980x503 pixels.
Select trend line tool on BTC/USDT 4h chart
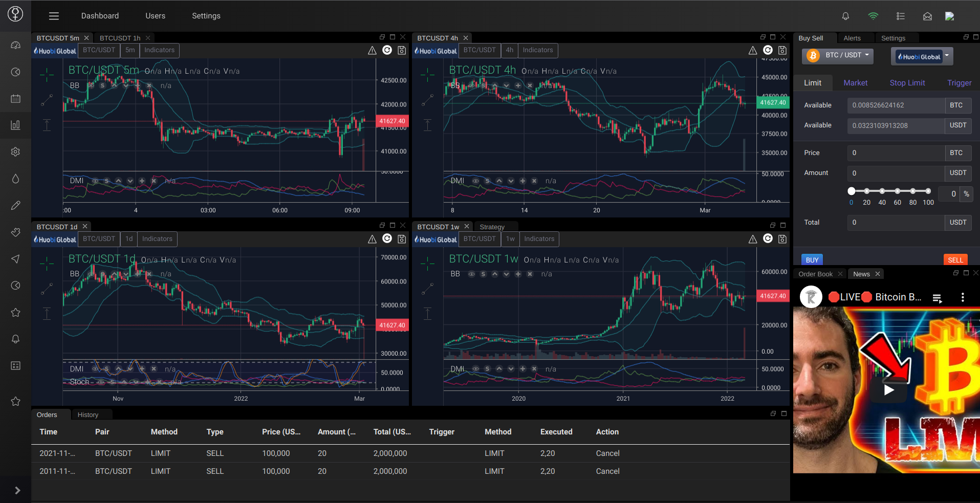(x=427, y=100)
